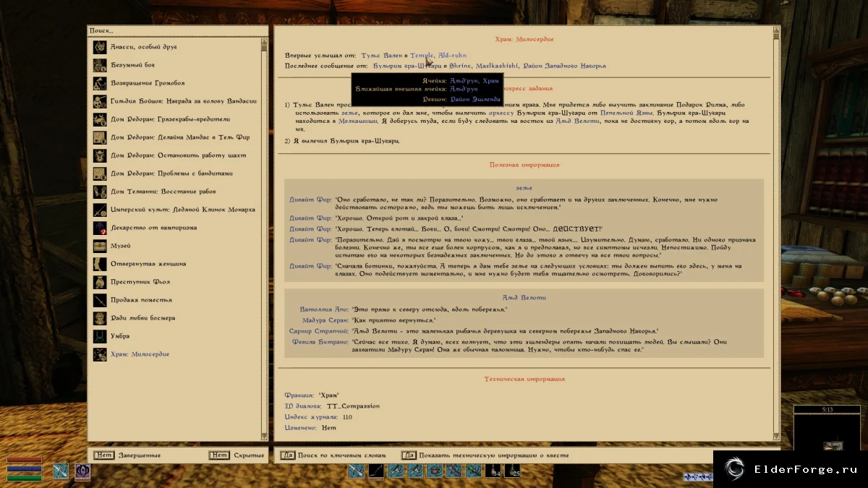Click the TT_Compassion dialogue ID value

[353, 406]
